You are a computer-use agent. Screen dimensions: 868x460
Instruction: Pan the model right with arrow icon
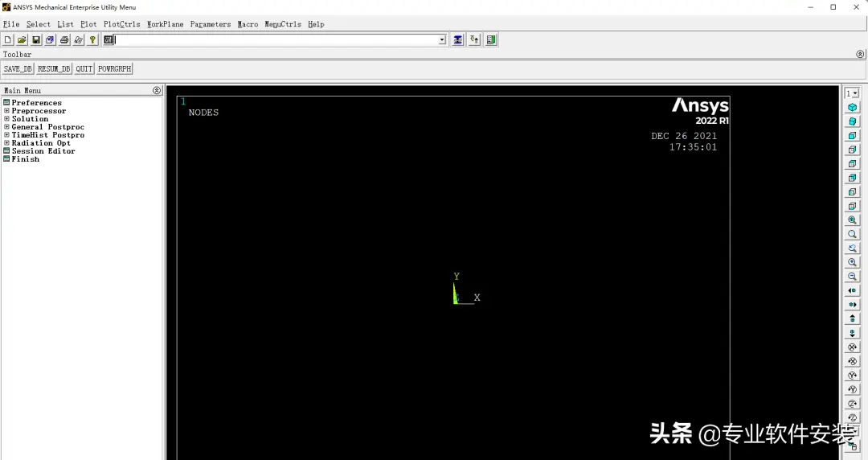(x=853, y=305)
